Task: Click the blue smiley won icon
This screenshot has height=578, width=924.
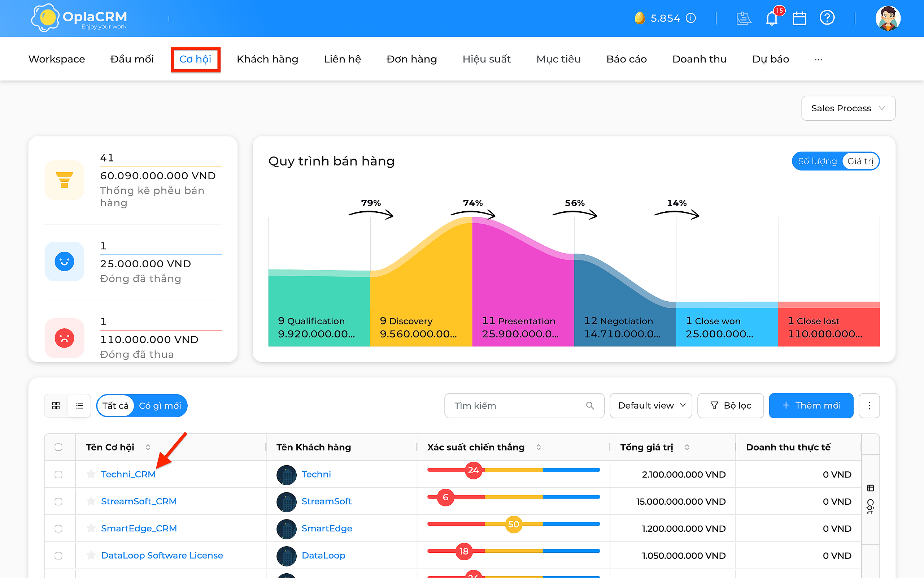Action: pyautogui.click(x=65, y=262)
